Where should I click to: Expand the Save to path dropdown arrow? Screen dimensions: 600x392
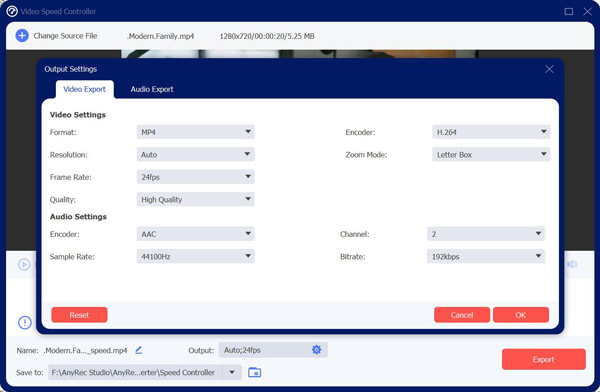click(x=232, y=372)
